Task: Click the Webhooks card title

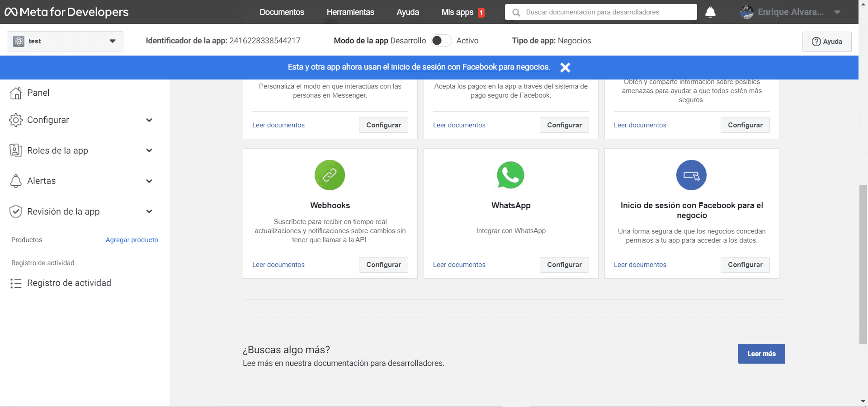Action: click(x=330, y=206)
